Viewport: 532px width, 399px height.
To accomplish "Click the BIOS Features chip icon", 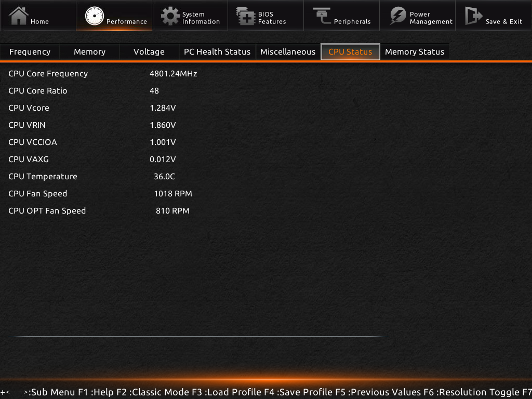I will pyautogui.click(x=245, y=16).
